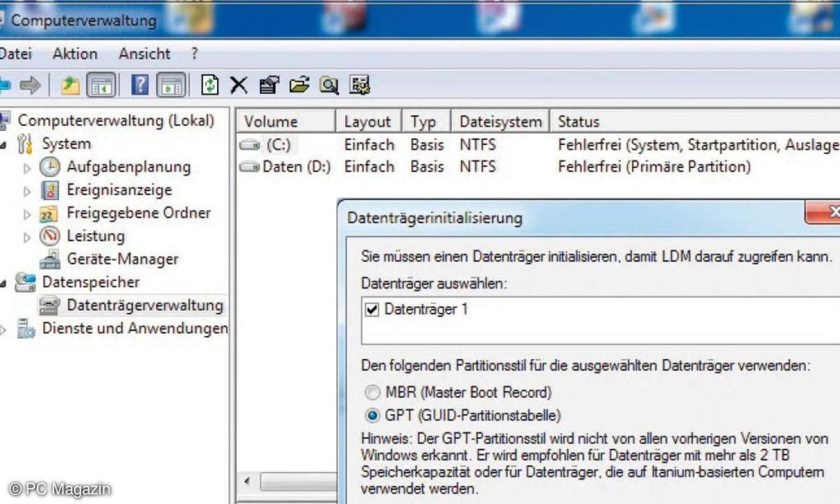The height and width of the screenshot is (504, 840).
Task: Sort by the Layout column header
Action: [x=369, y=122]
